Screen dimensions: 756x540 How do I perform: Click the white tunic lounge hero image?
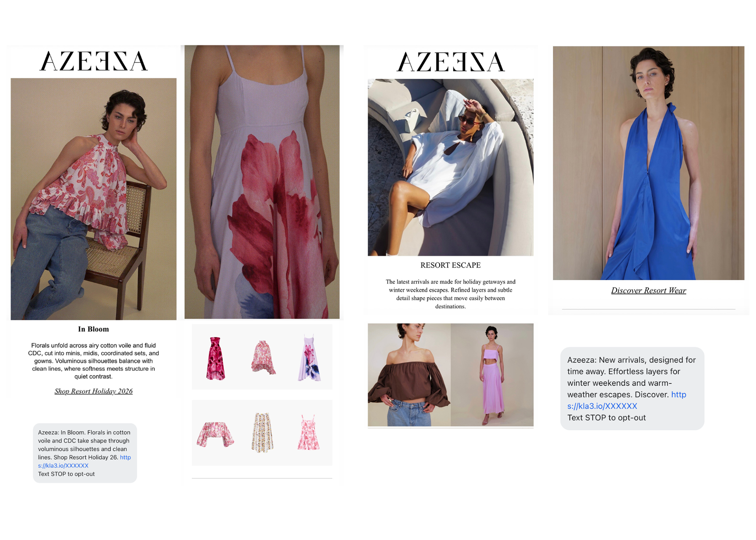[x=450, y=167]
